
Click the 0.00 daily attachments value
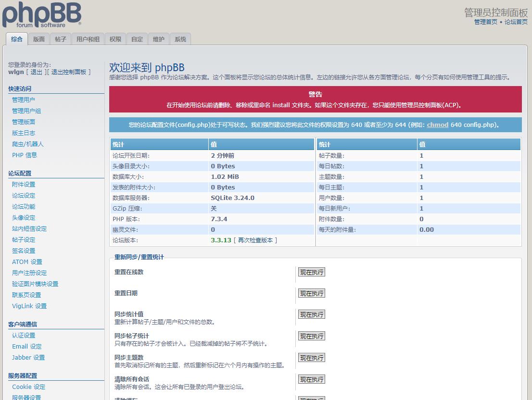427,230
